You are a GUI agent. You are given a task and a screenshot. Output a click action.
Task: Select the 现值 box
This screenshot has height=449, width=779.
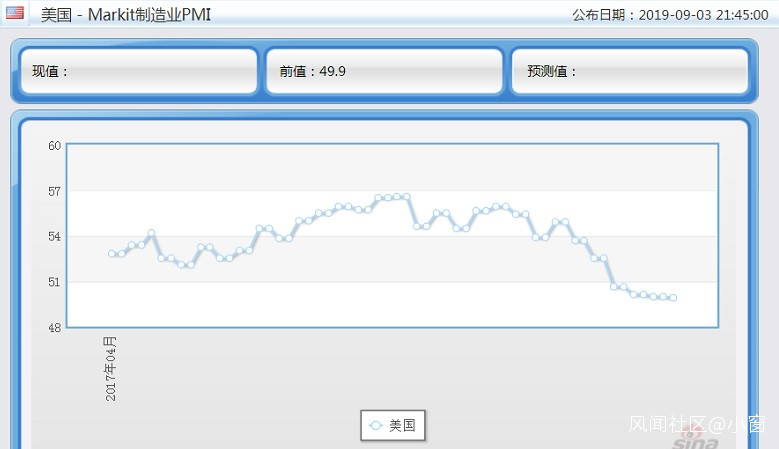(x=139, y=71)
